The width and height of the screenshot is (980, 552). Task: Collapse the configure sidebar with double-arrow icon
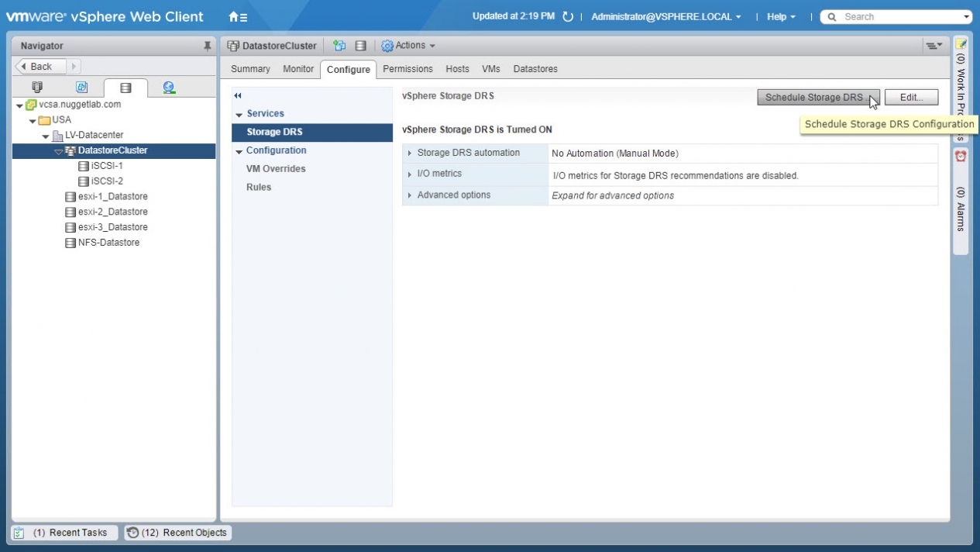click(x=238, y=95)
